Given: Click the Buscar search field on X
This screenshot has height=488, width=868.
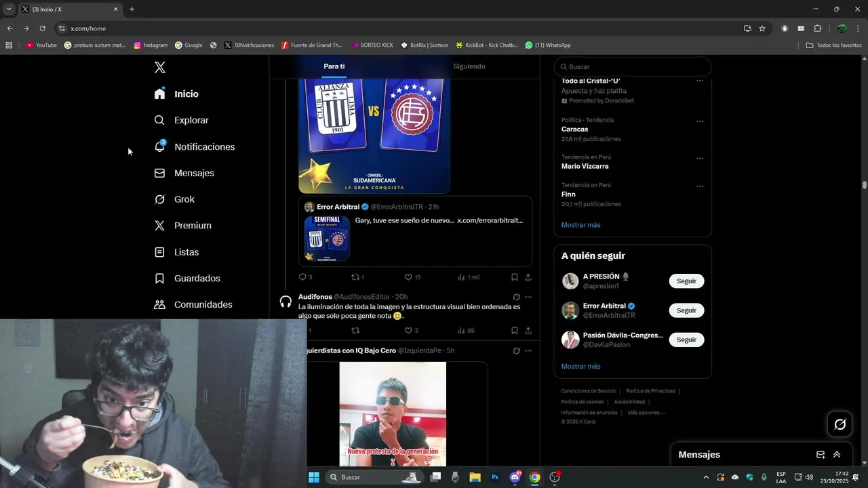Looking at the screenshot, I should pyautogui.click(x=633, y=66).
